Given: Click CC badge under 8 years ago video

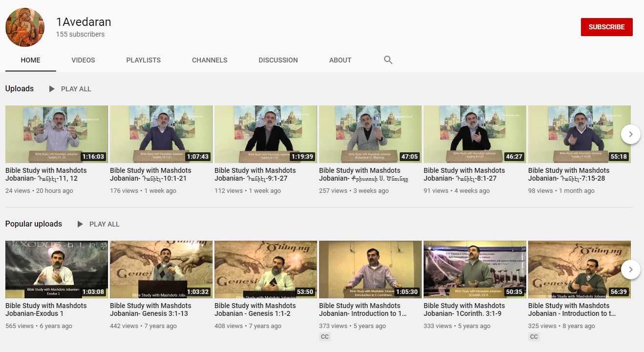Looking at the screenshot, I should pos(534,337).
